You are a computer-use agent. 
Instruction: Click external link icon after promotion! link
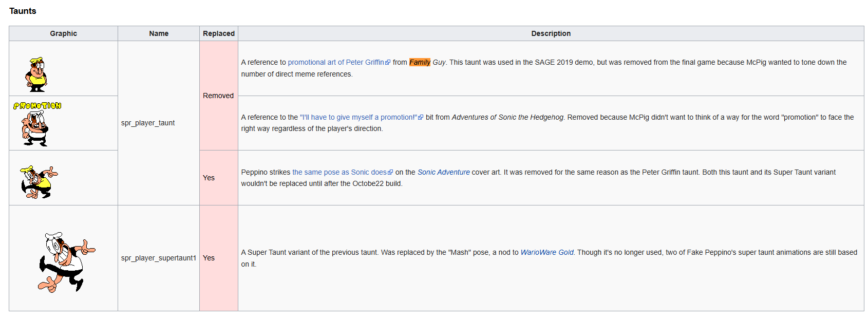[x=421, y=118]
